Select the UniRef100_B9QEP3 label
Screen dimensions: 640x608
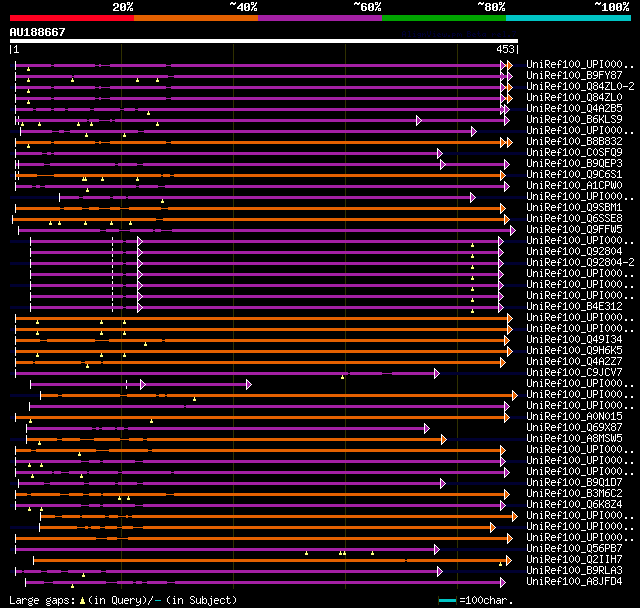tap(574, 164)
